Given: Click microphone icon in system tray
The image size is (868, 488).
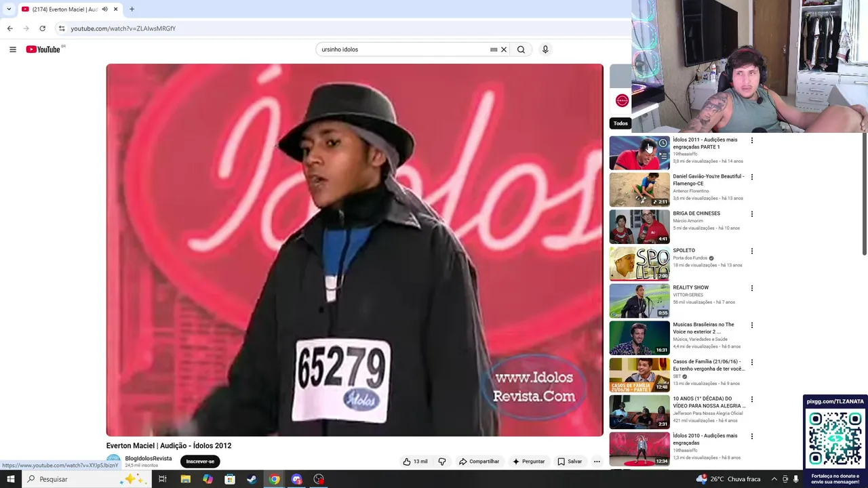Looking at the screenshot, I should tap(795, 479).
